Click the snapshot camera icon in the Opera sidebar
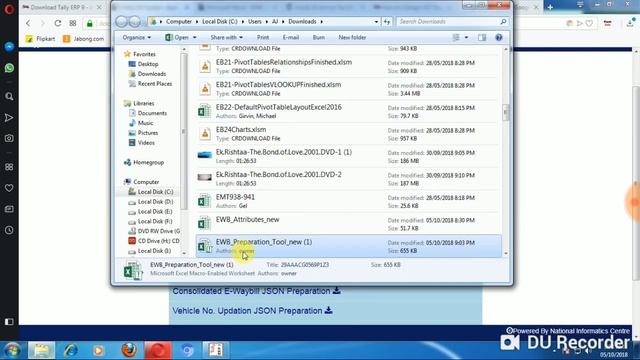This screenshot has height=360, width=640. [9, 138]
